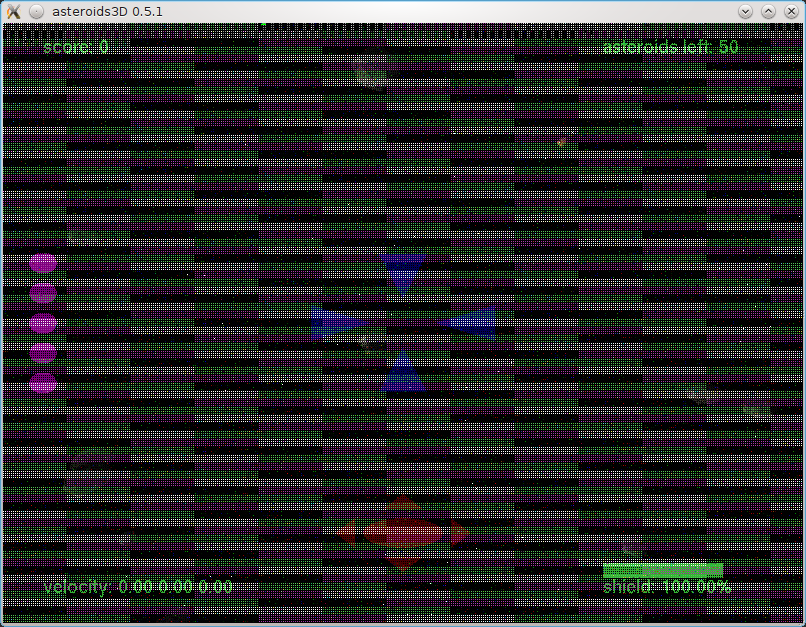Open the X window menu icon

point(14,11)
